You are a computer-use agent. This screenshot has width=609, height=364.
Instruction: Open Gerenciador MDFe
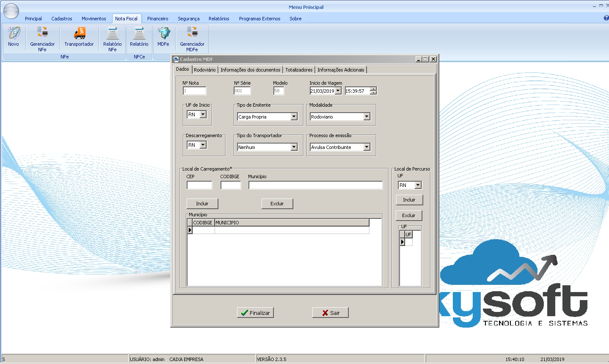tap(192, 39)
